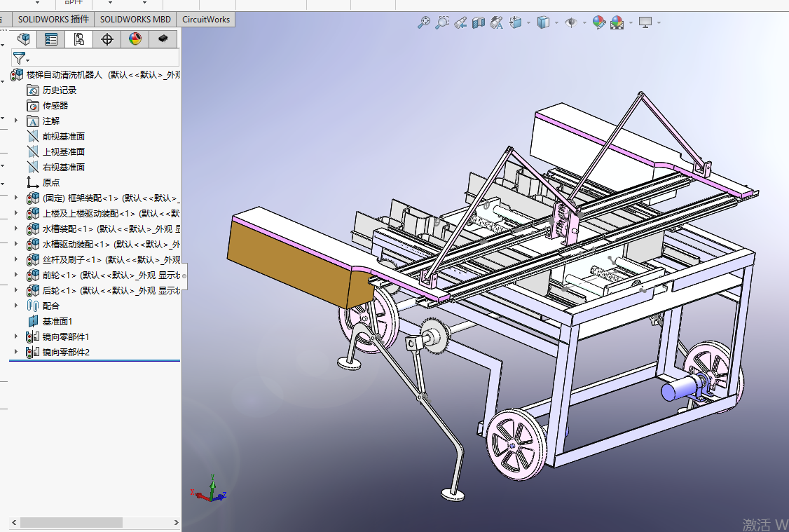Click Edit Appearance icon
789x532 pixels.
[599, 22]
